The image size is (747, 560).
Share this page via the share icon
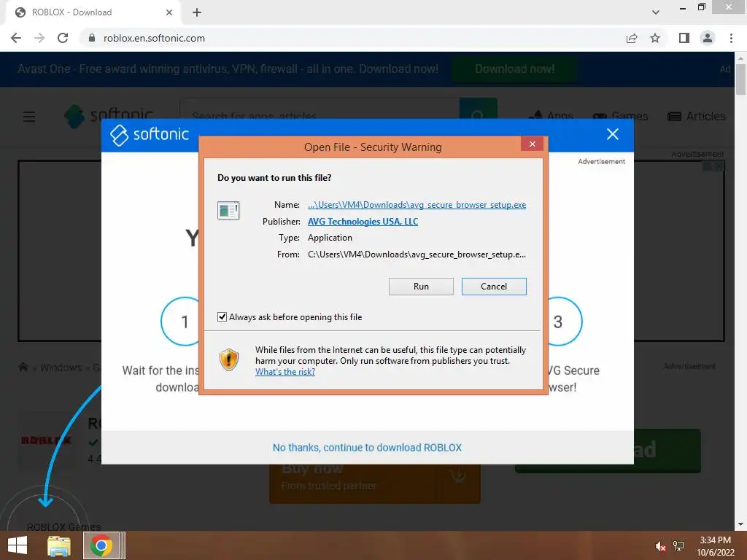632,38
